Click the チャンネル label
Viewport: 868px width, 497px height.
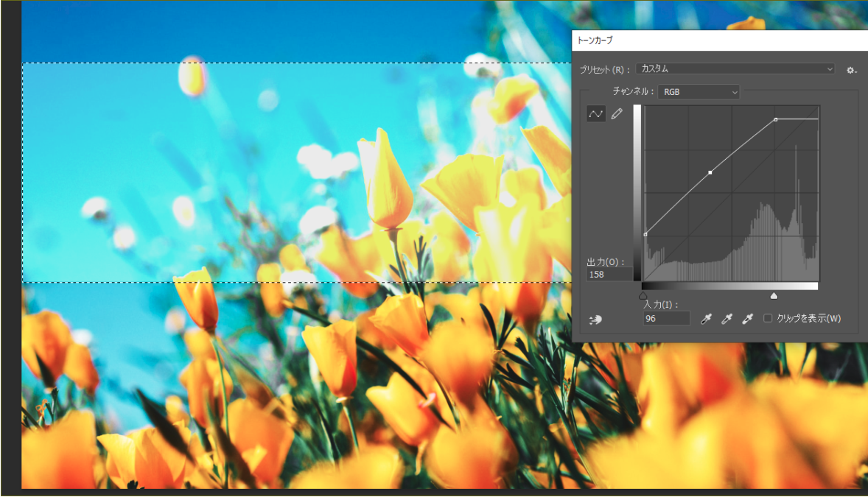click(x=633, y=91)
